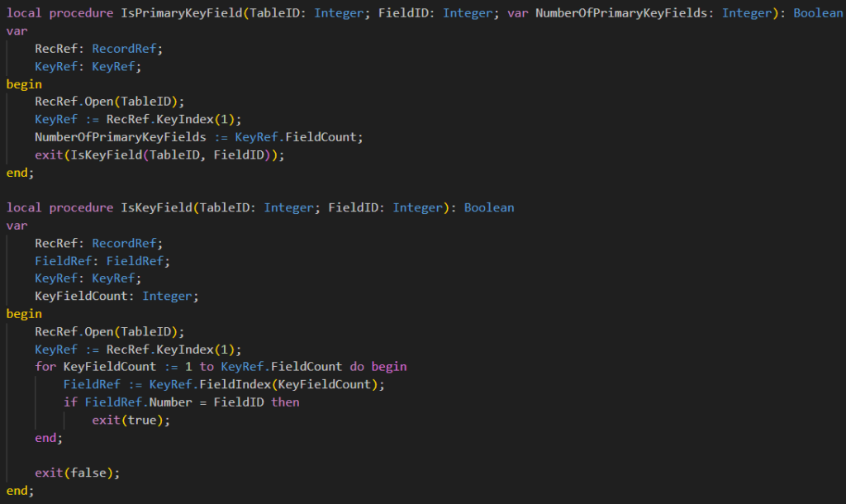The width and height of the screenshot is (846, 504).
Task: Click the 'then' keyword
Action: pos(285,402)
